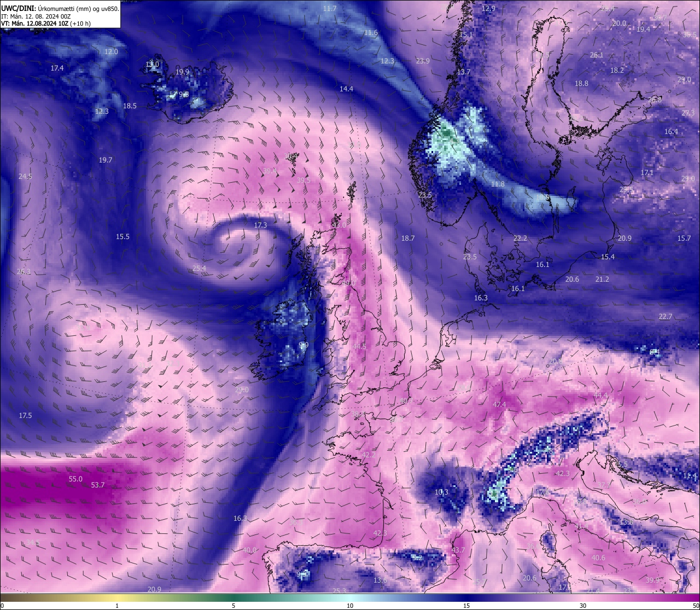700x610 pixels.
Task: Click the VT valid time line 10Z
Action: coord(46,24)
